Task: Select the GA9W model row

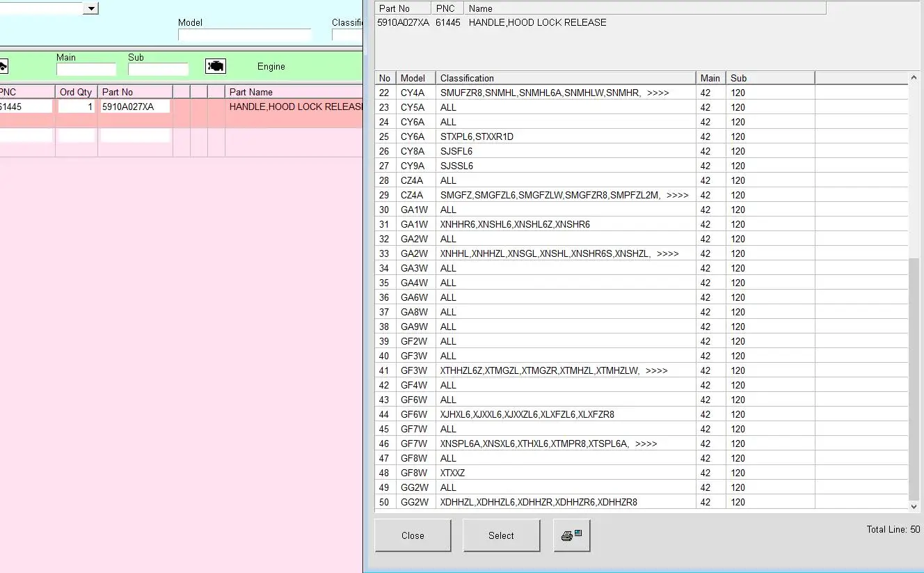Action: pos(642,327)
